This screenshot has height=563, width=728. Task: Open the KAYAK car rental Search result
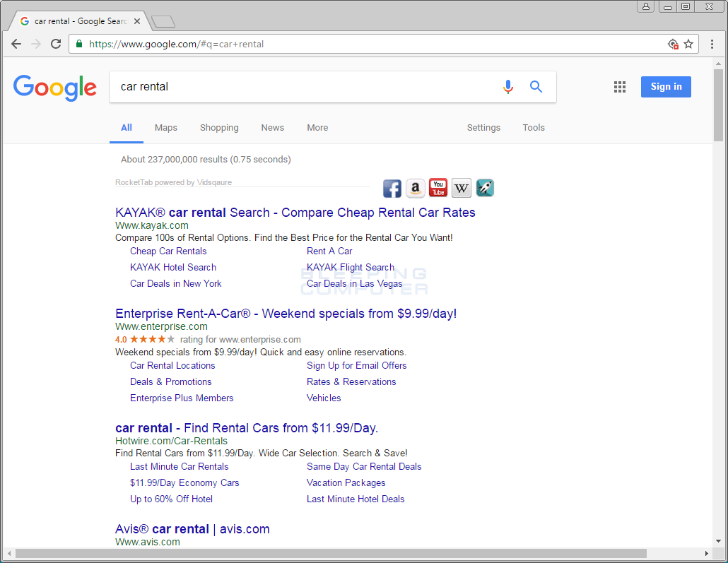tap(295, 213)
